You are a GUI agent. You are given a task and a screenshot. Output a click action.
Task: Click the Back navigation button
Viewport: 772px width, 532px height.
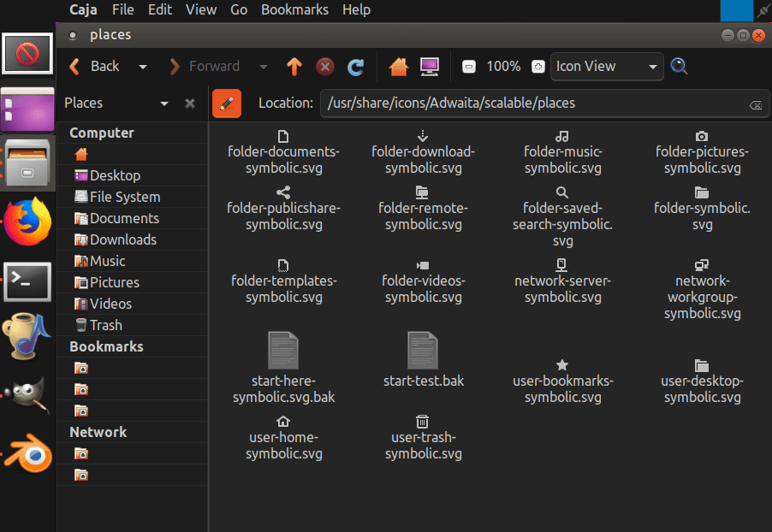[96, 67]
